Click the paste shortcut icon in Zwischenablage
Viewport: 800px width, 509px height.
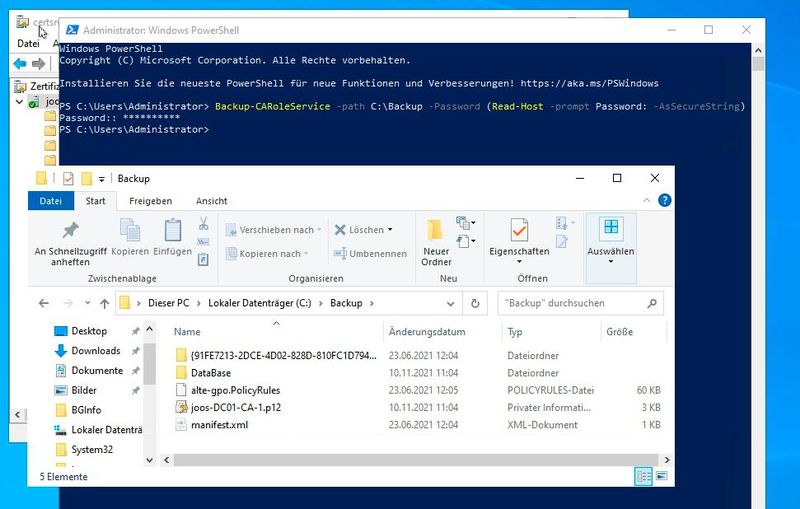[x=203, y=260]
